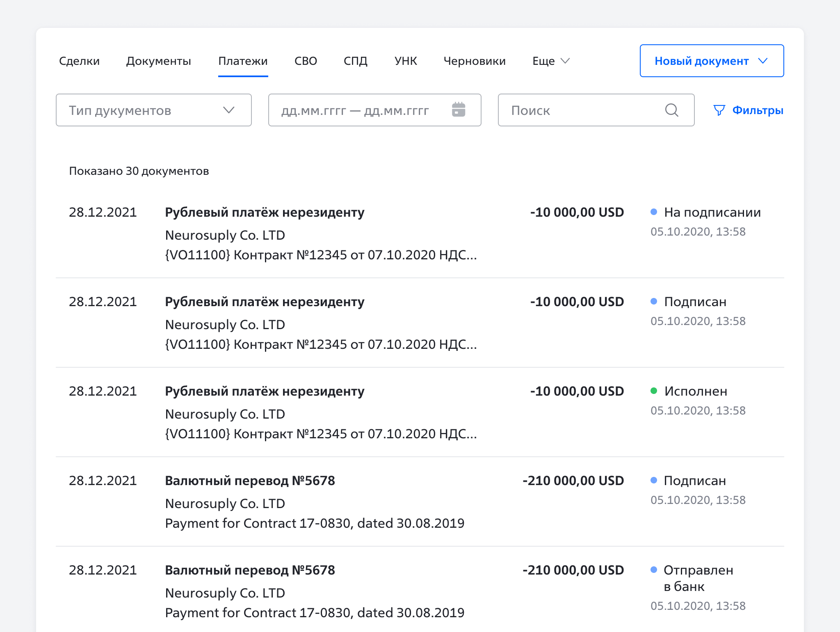Open the Новый документ dropdown button
Screen dimensions: 840x632
(x=712, y=61)
